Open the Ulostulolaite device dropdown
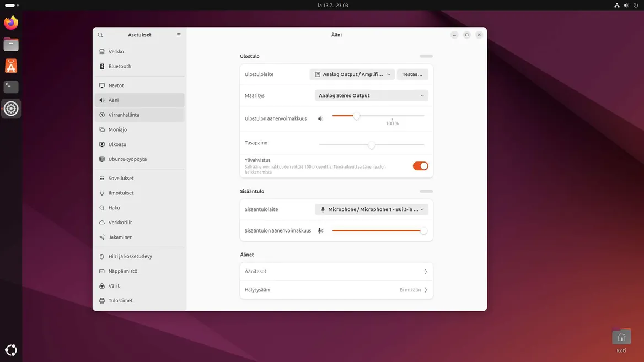 click(352, 74)
